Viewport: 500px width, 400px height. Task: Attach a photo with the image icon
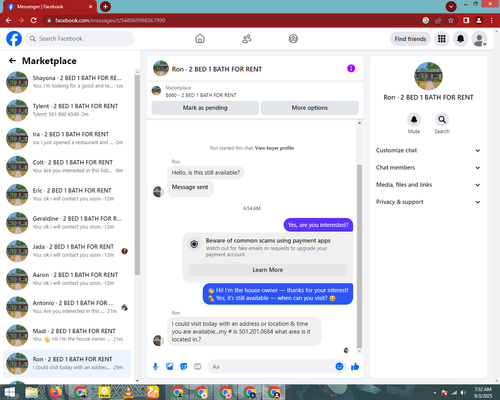point(170,367)
